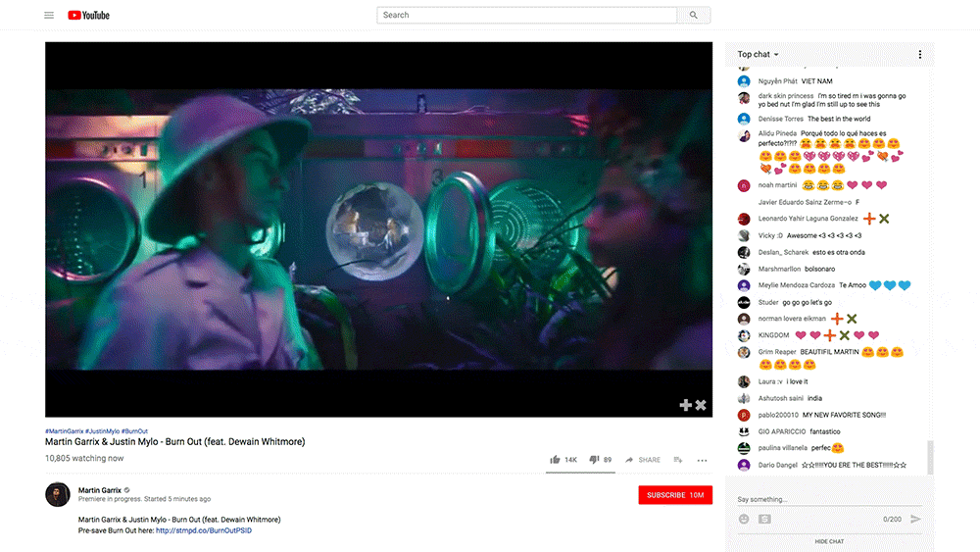Viewport: 980px width, 552px height.
Task: Like the video with thumbs up
Action: click(556, 459)
